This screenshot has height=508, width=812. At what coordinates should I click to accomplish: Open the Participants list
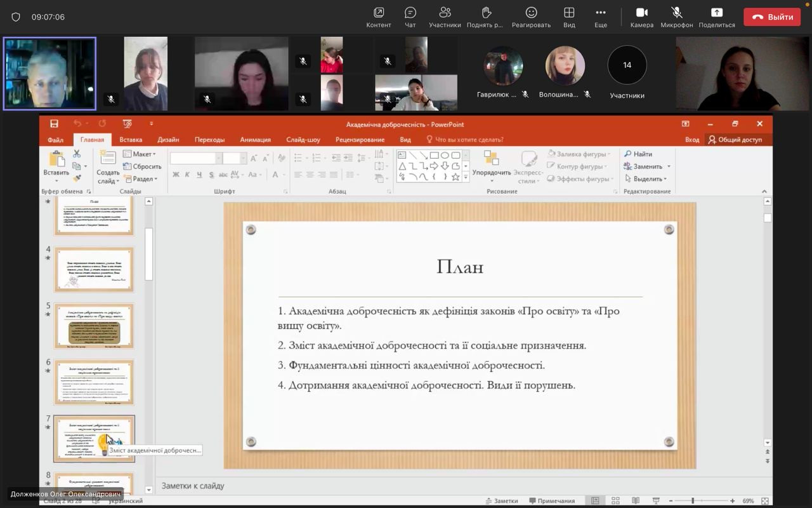point(444,17)
